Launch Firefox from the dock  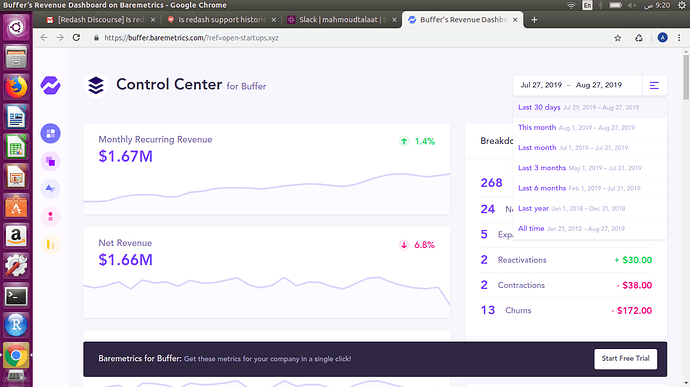click(x=16, y=87)
